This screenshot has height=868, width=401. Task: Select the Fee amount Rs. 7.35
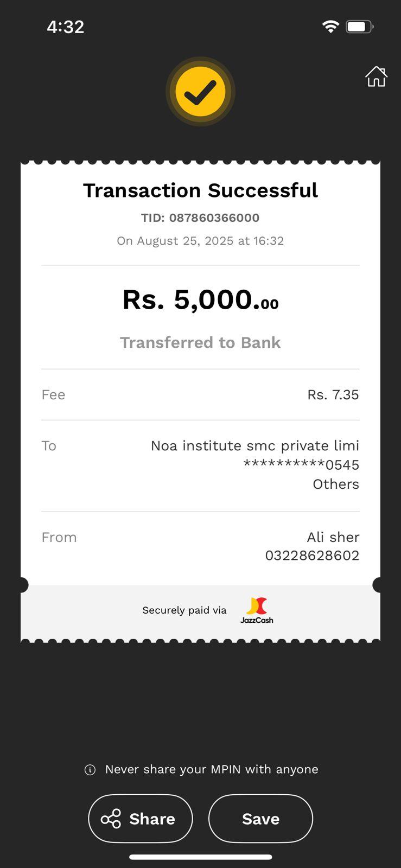pos(333,395)
